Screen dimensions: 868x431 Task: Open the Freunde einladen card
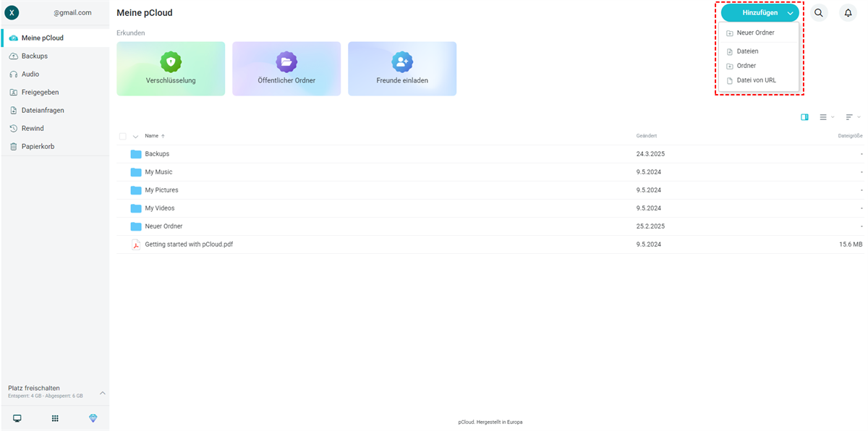click(402, 69)
